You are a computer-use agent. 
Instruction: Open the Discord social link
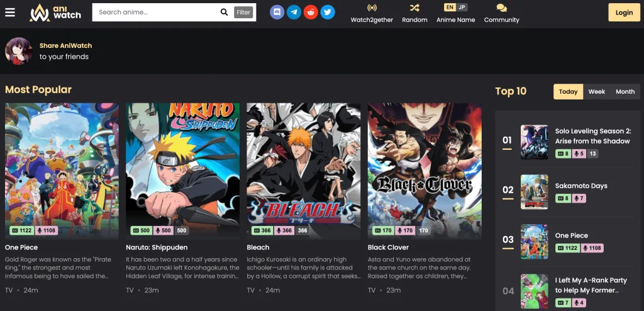(277, 13)
